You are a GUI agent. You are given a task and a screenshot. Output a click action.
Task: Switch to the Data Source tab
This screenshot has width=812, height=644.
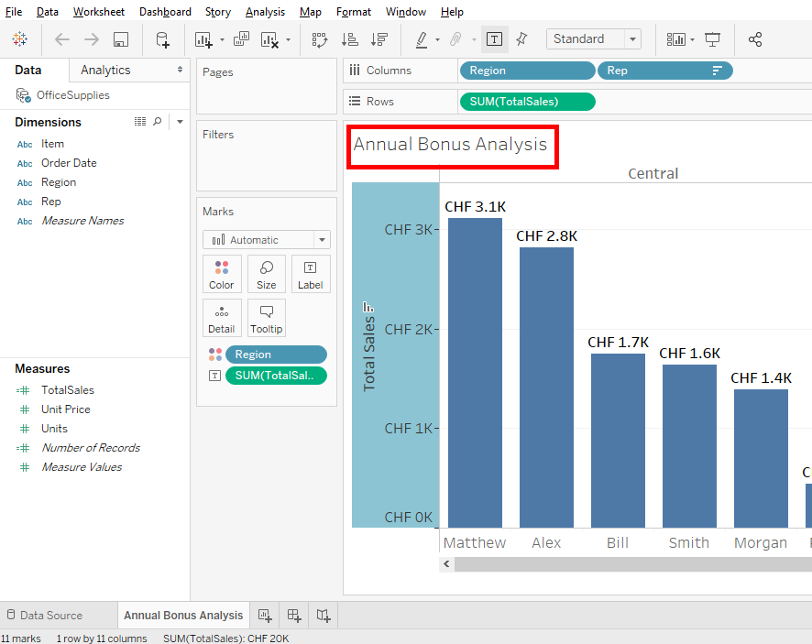(x=58, y=615)
